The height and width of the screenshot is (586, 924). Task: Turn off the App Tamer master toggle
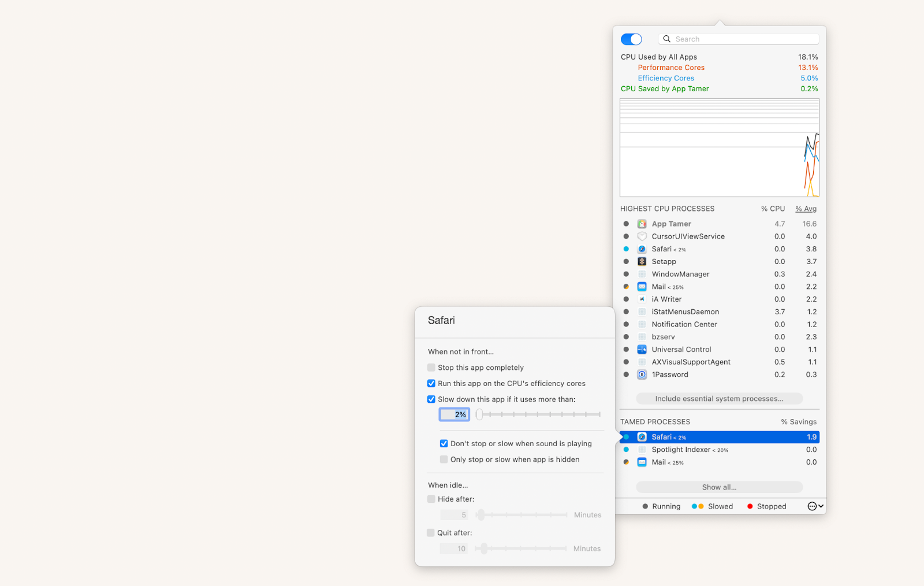(x=631, y=39)
